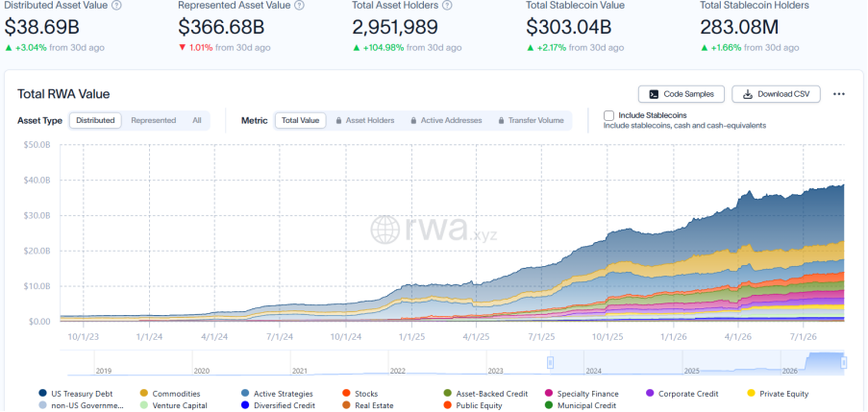Viewport: 868px width, 412px height.
Task: Click the Download CSV button
Action: (x=776, y=94)
